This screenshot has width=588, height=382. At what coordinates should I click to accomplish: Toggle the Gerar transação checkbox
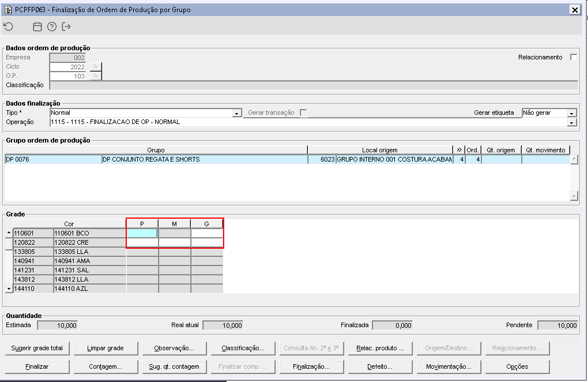[303, 113]
